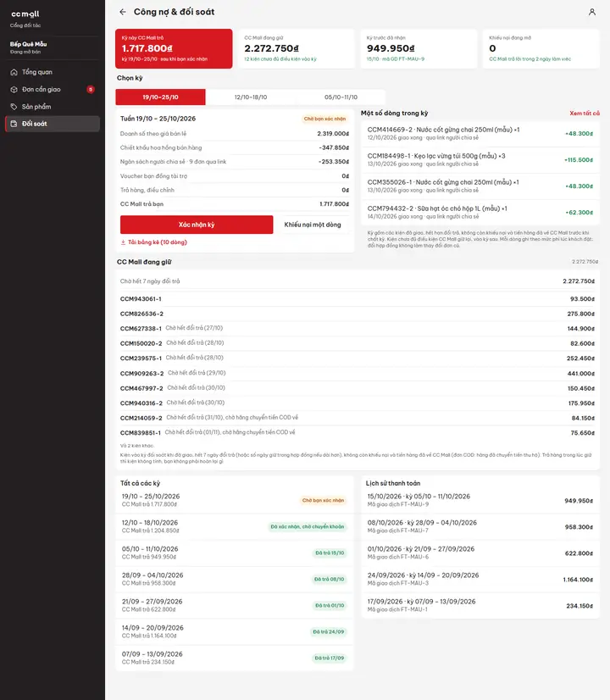Image resolution: width=610 pixels, height=700 pixels.
Task: Click the Đã trả 08/10 status badge
Action: (330, 580)
